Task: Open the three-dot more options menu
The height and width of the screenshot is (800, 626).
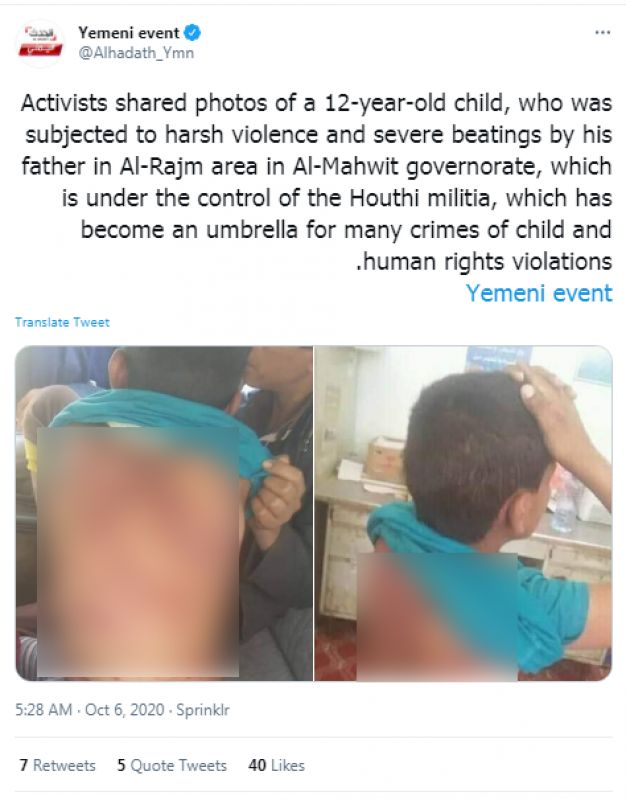Action: [603, 33]
